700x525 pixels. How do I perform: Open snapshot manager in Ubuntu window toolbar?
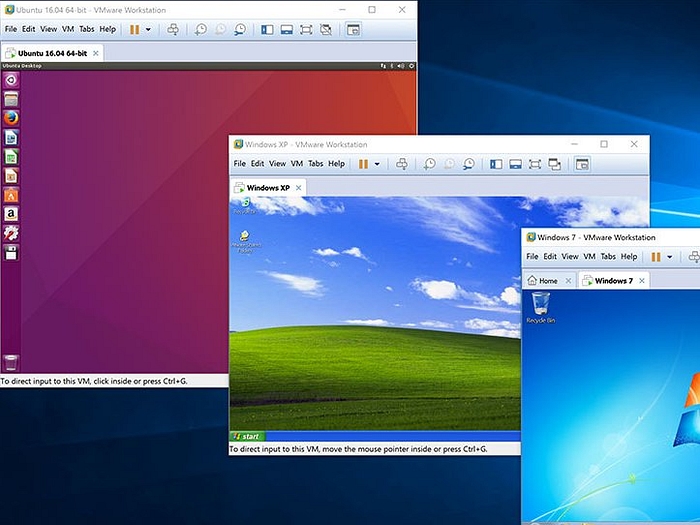[240, 30]
